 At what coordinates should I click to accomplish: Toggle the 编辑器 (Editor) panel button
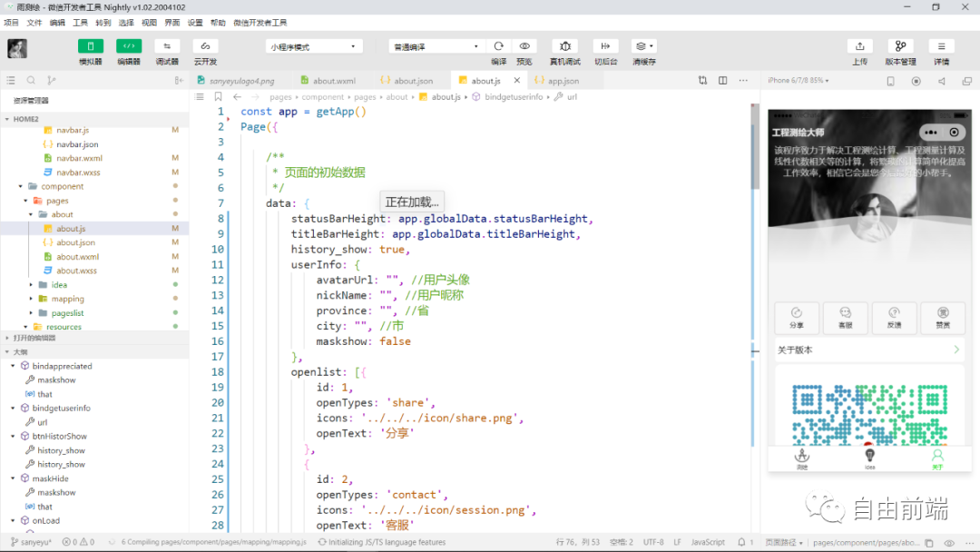128,46
